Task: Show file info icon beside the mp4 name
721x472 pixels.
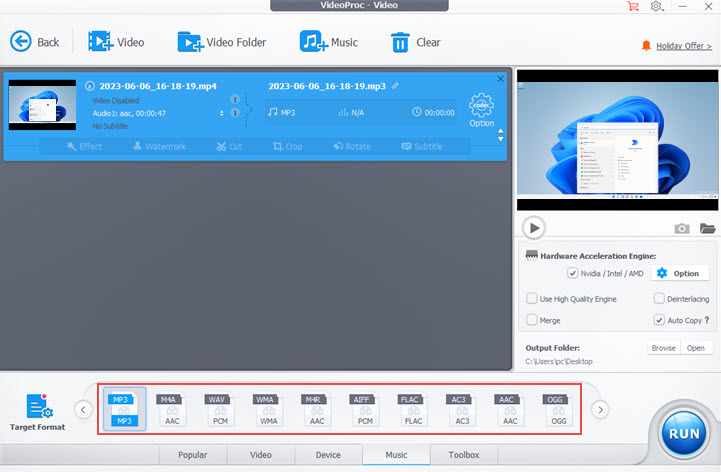Action: pyautogui.click(x=90, y=86)
